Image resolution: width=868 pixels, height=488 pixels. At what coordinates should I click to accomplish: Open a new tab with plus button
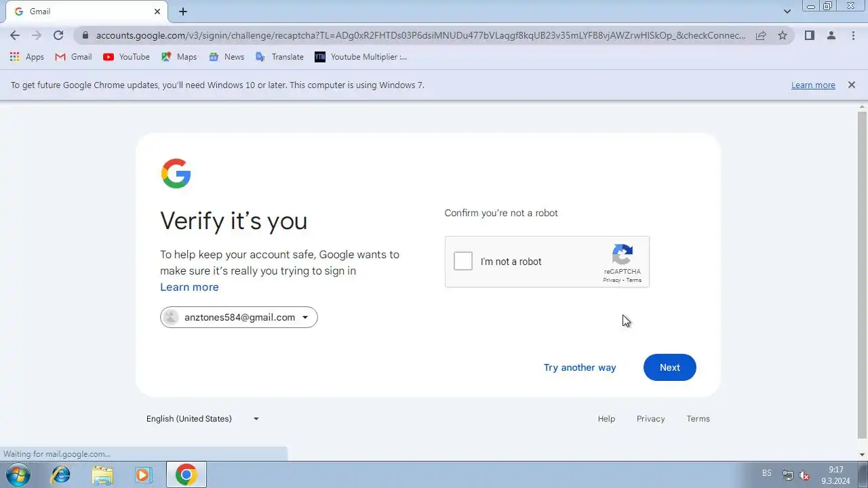click(x=183, y=12)
